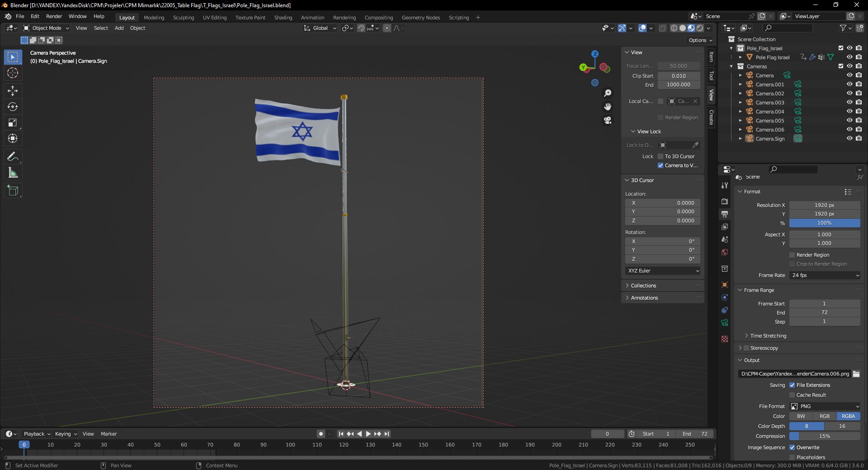Image resolution: width=868 pixels, height=470 pixels.
Task: Open the Tool properties tab
Action: click(x=725, y=185)
